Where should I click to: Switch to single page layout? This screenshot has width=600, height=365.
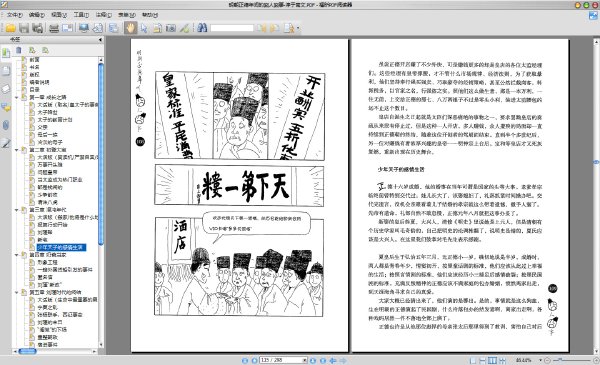click(473, 360)
